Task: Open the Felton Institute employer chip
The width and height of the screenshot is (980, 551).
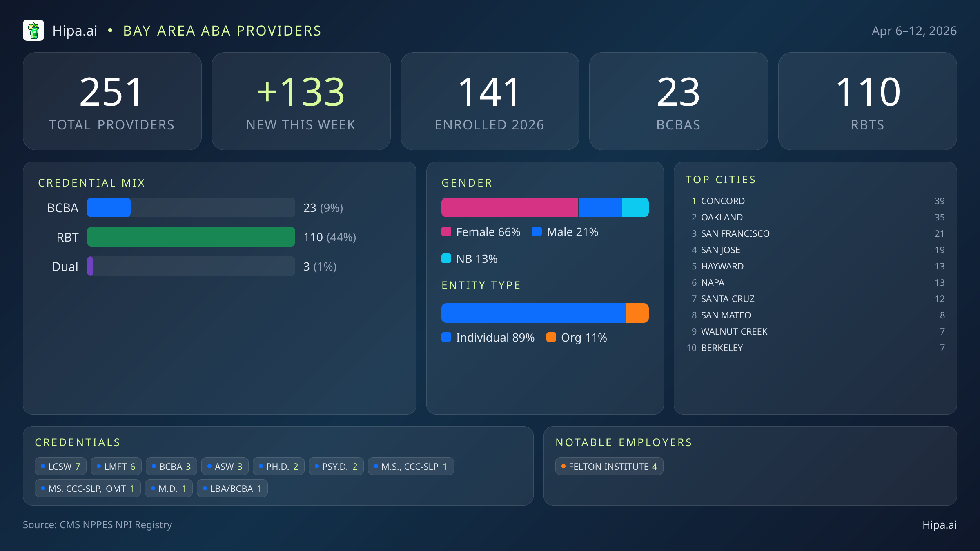Action: 609,466
